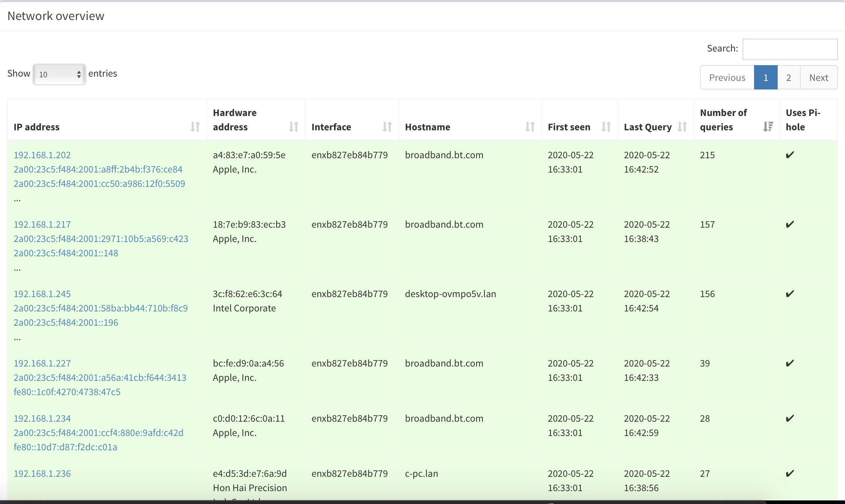The width and height of the screenshot is (845, 504).
Task: Open IP link 192.168.1.245
Action: tap(42, 294)
